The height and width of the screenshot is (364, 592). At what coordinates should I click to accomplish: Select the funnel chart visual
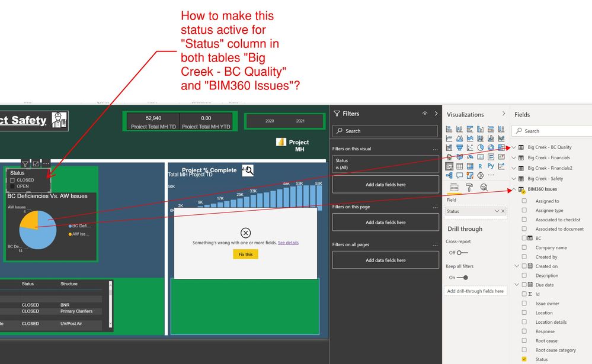(459, 147)
